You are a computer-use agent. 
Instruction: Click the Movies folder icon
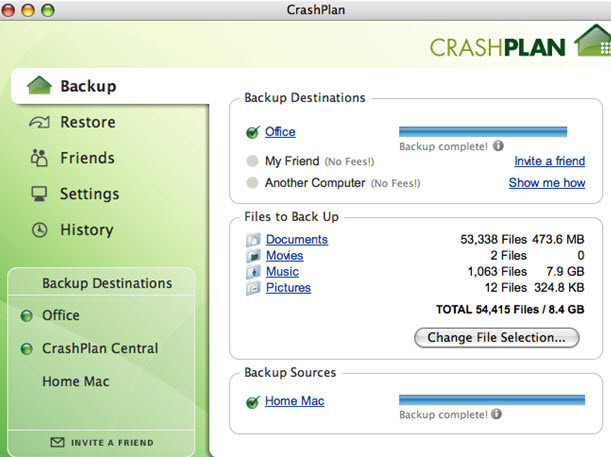coord(253,256)
